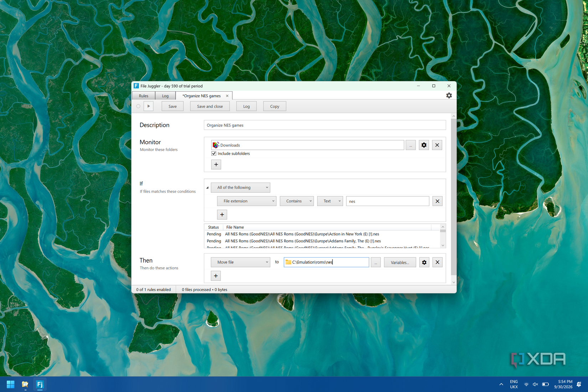Open the Windows Start menu
This screenshot has height=392, width=588.
click(x=11, y=385)
